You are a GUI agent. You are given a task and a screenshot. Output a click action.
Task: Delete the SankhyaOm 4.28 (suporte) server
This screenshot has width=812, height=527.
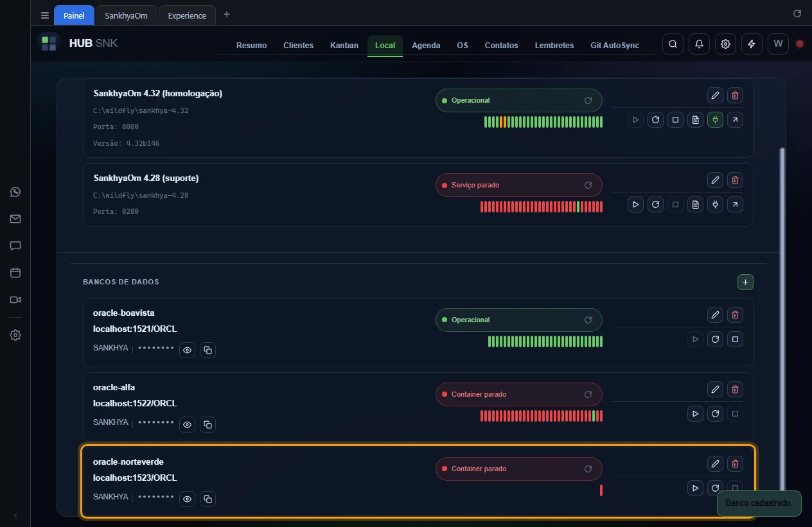(736, 180)
